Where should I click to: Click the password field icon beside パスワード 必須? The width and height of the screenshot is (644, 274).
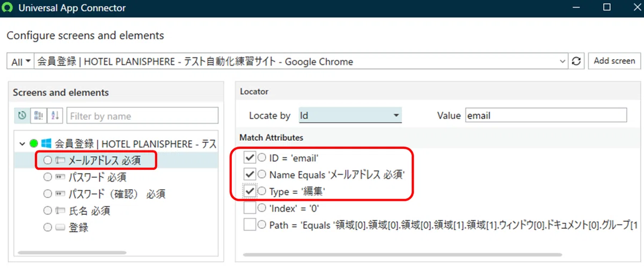point(60,177)
